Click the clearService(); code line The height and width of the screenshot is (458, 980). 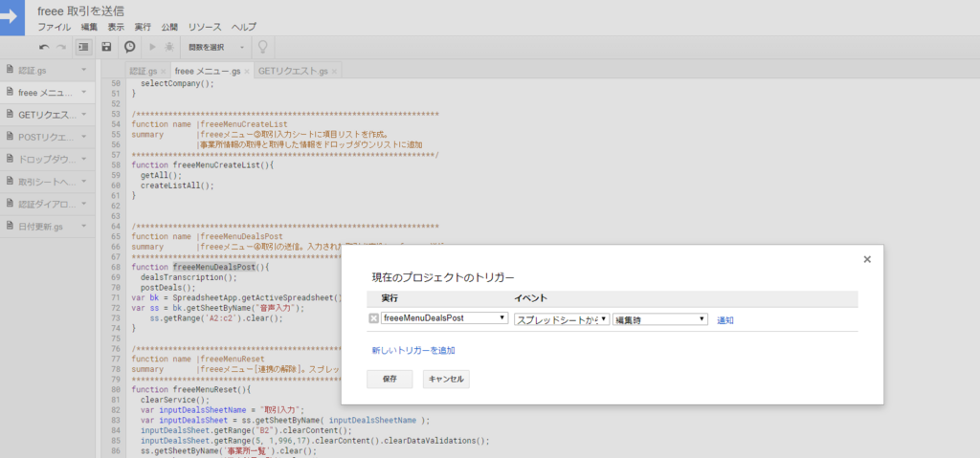point(175,400)
